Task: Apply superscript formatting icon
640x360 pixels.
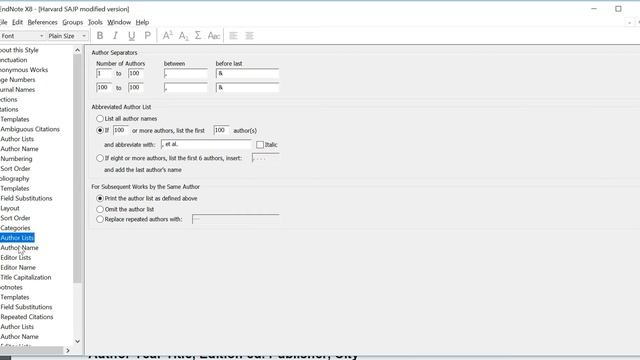Action: click(x=167, y=36)
